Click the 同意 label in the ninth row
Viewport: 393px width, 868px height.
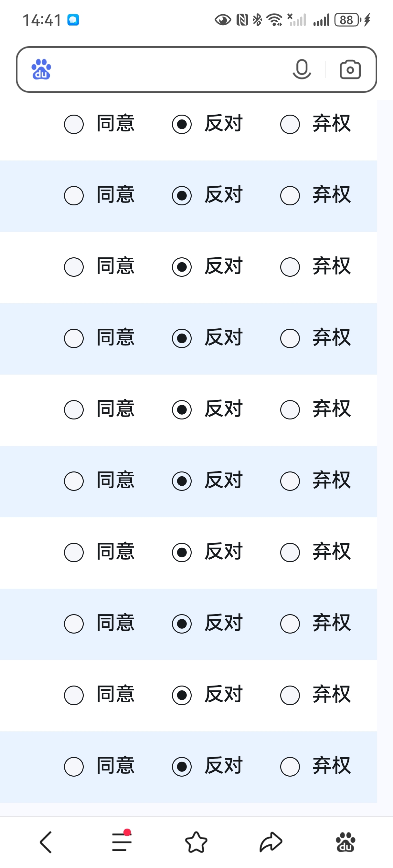tap(116, 694)
